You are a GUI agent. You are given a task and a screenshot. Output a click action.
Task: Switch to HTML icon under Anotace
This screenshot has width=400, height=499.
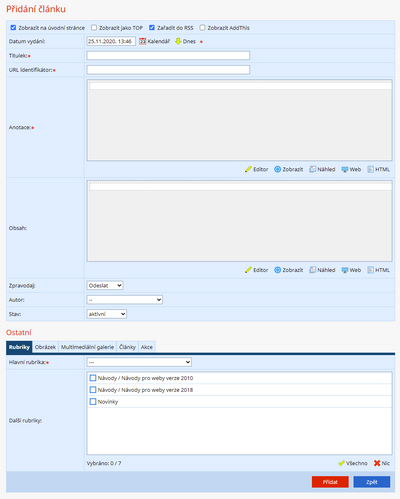click(370, 169)
